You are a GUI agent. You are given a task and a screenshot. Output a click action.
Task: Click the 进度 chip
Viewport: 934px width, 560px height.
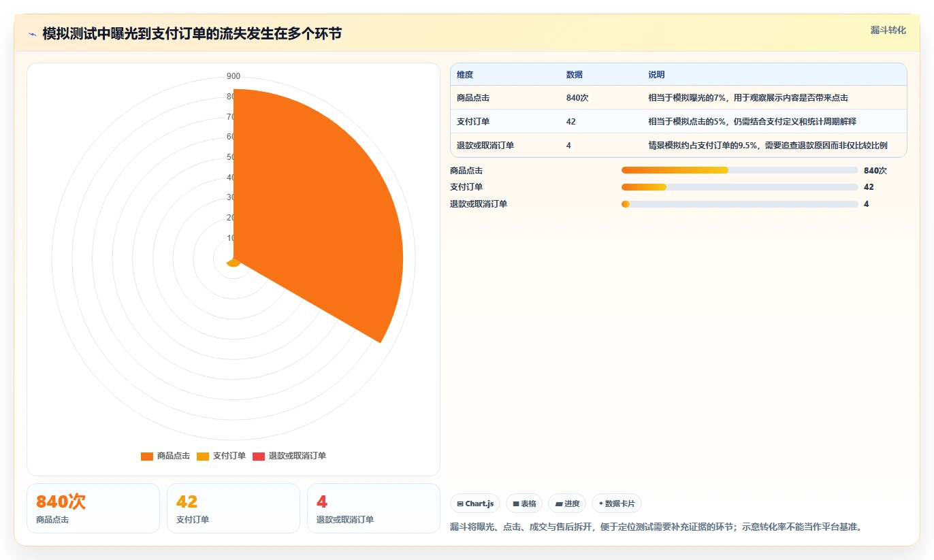tap(567, 504)
